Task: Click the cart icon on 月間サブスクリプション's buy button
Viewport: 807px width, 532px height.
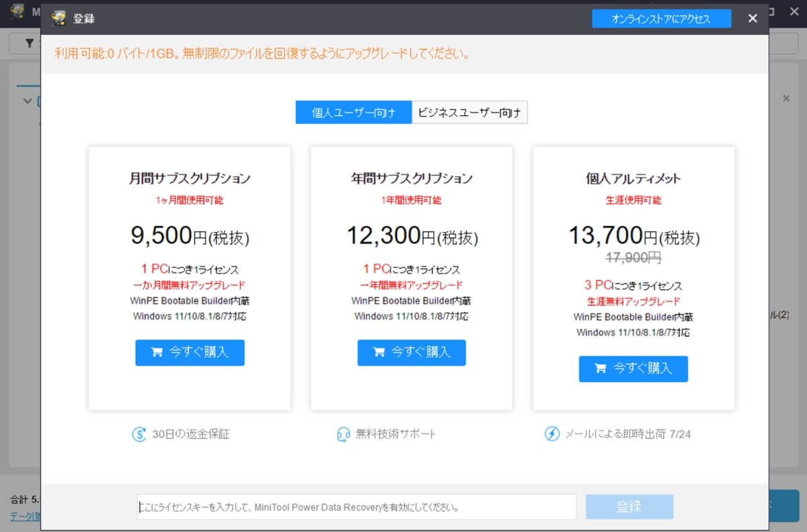Action: click(157, 352)
